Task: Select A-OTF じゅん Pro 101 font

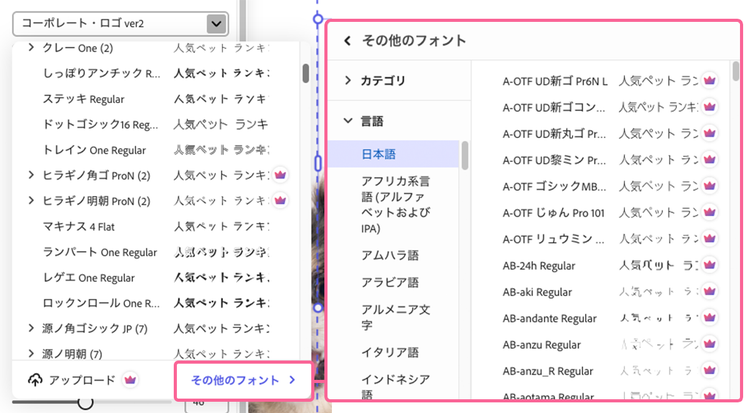Action: pyautogui.click(x=553, y=212)
